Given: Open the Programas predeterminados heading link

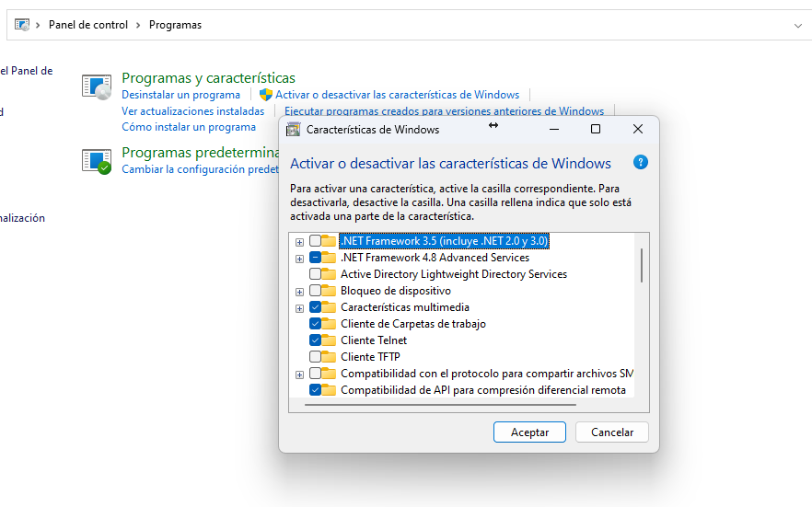Looking at the screenshot, I should [201, 152].
